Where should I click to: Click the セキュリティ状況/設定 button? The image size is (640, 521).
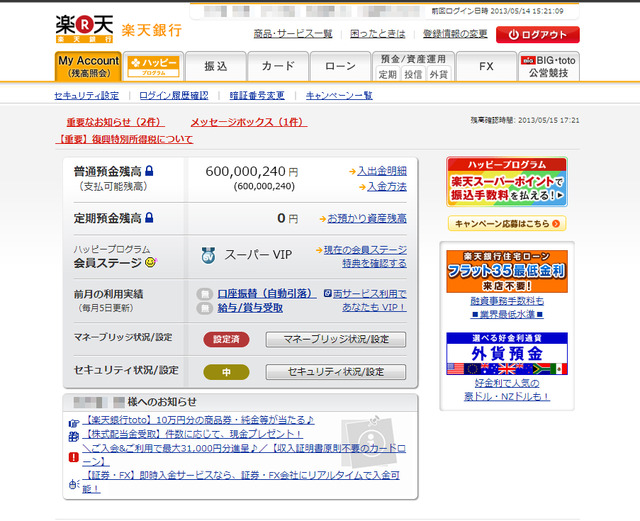(336, 372)
